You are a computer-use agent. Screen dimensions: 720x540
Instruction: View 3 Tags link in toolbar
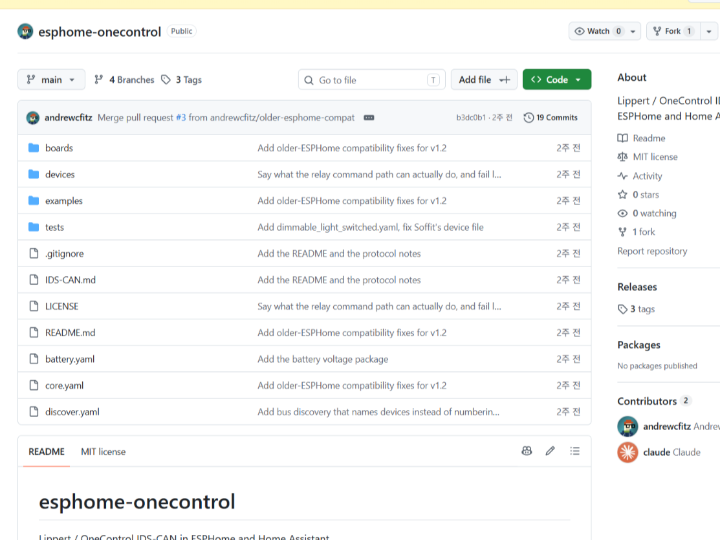[x=181, y=80]
